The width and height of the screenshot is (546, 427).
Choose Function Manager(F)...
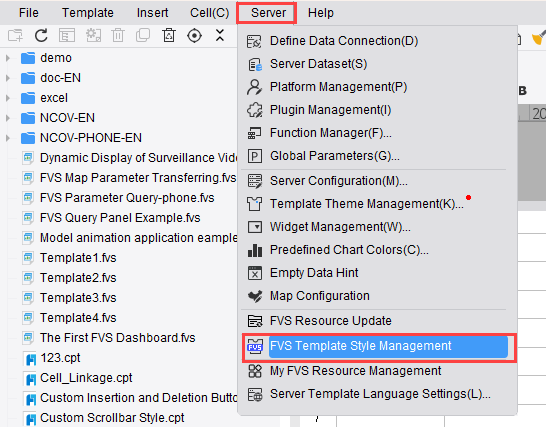pyautogui.click(x=331, y=133)
